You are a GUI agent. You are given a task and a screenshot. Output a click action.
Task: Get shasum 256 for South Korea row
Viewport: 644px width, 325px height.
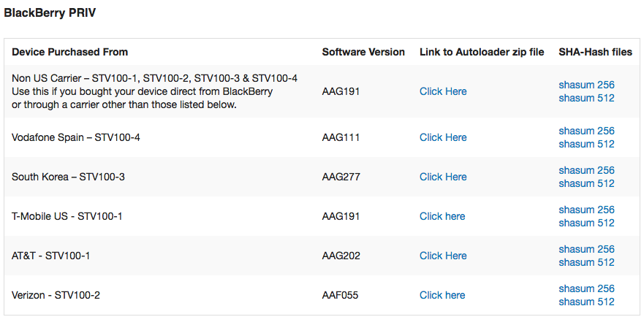586,170
